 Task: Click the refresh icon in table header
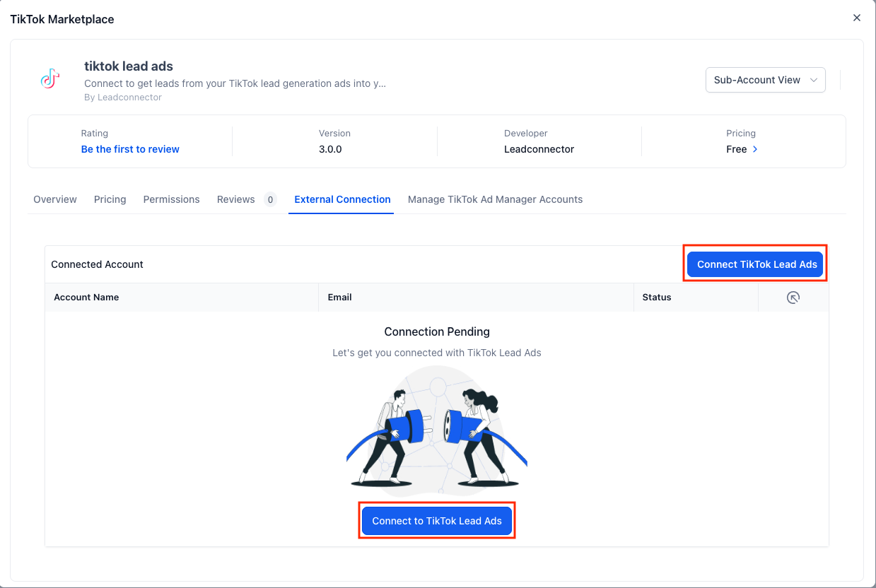(793, 298)
